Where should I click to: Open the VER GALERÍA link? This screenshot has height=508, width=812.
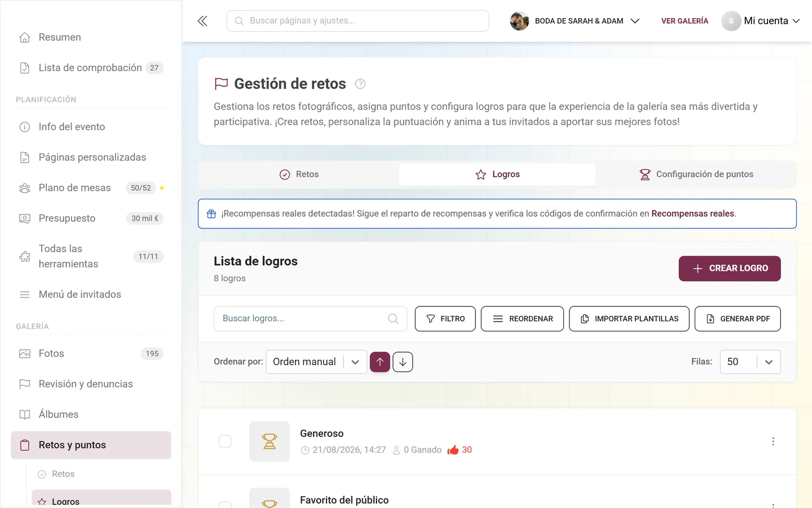685,21
